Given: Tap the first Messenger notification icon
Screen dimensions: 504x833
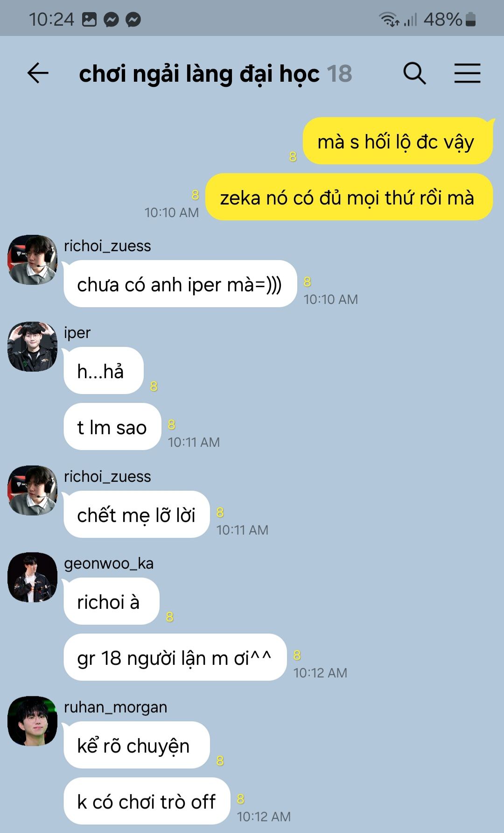Looking at the screenshot, I should coord(111,20).
